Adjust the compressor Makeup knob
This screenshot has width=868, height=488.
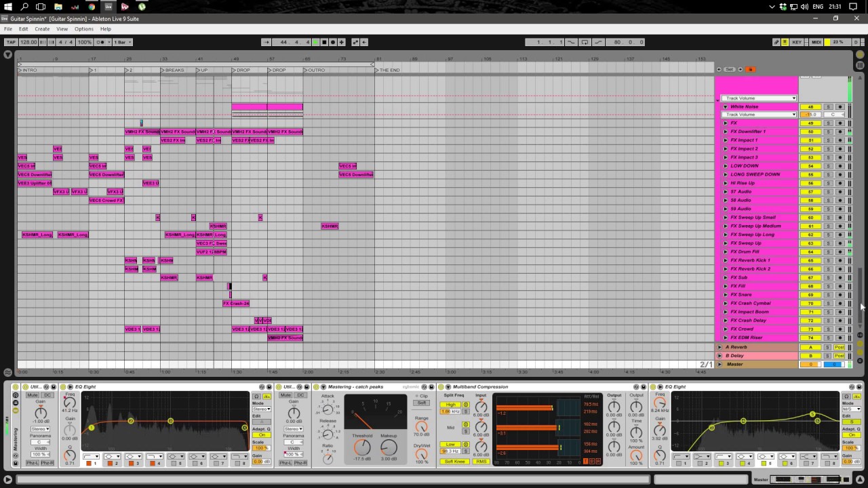click(389, 447)
